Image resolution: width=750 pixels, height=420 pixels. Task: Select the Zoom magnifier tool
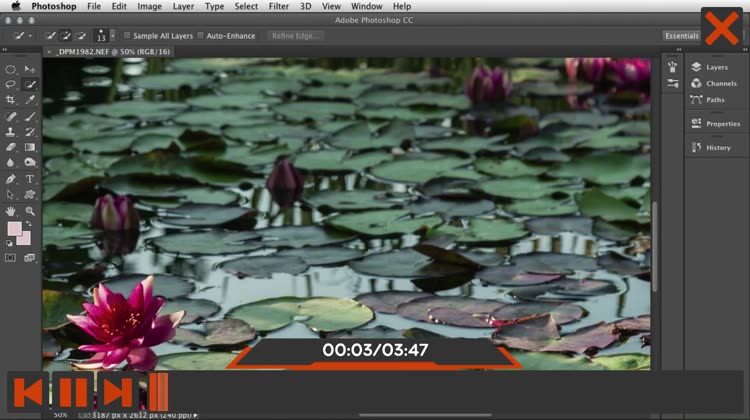click(x=30, y=211)
